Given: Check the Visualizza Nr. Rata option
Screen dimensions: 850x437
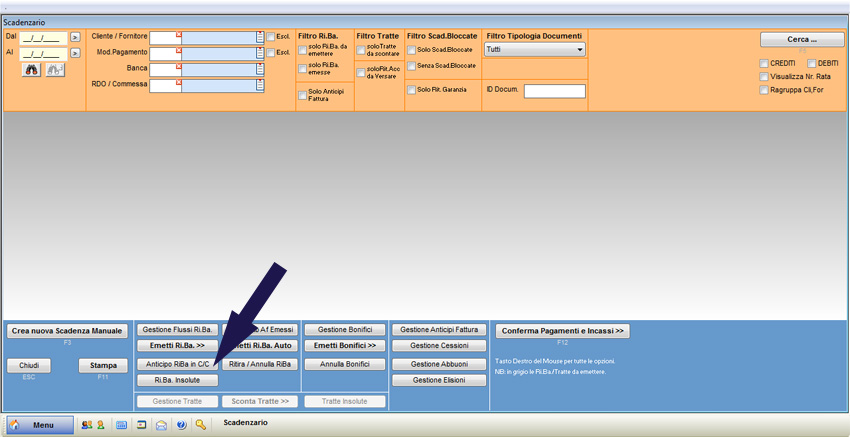Looking at the screenshot, I should [764, 76].
